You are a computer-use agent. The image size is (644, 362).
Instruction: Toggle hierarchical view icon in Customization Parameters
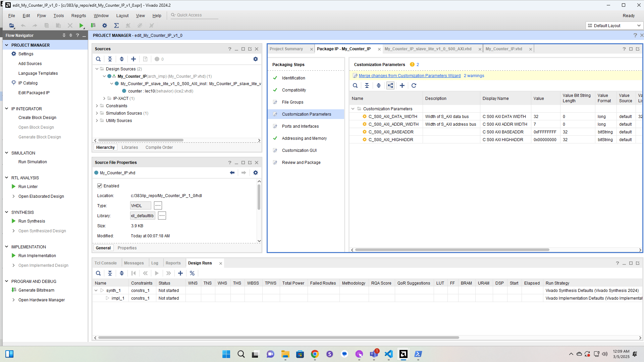390,85
